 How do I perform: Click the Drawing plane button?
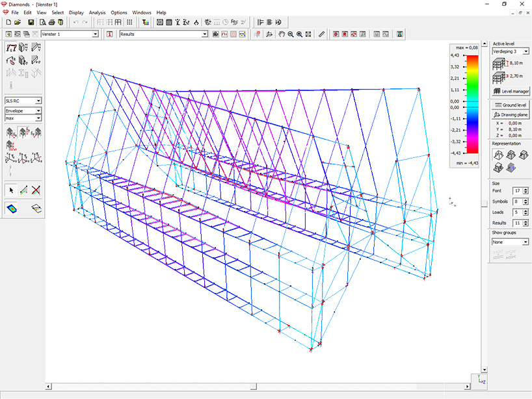511,114
